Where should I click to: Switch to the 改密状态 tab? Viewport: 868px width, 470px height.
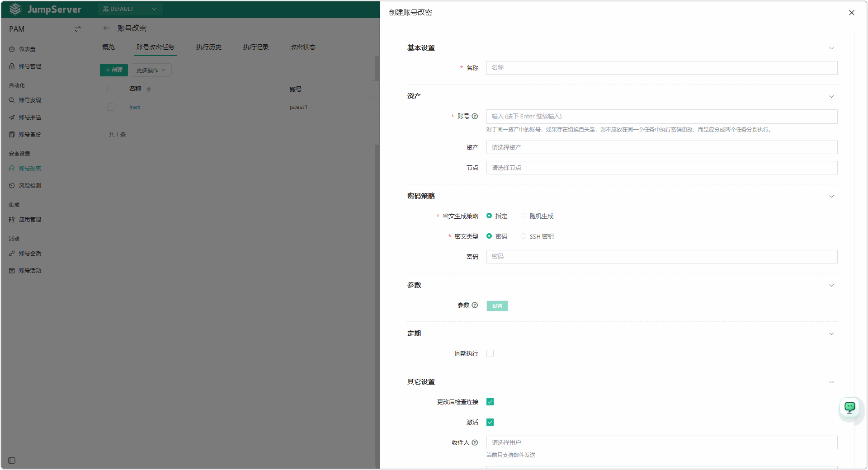click(x=303, y=47)
